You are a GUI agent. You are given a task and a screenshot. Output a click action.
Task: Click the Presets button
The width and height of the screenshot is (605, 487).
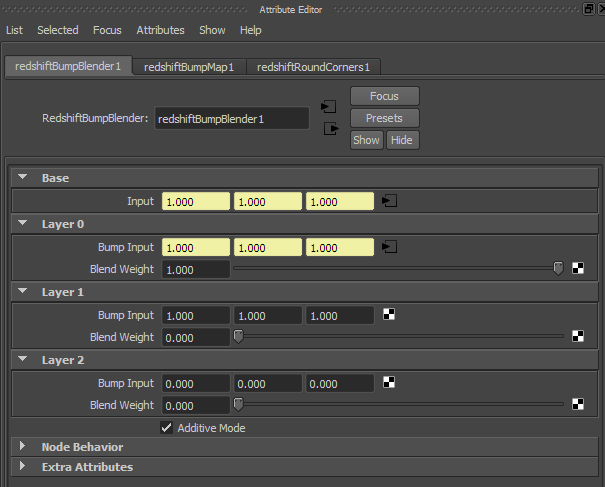pos(385,118)
